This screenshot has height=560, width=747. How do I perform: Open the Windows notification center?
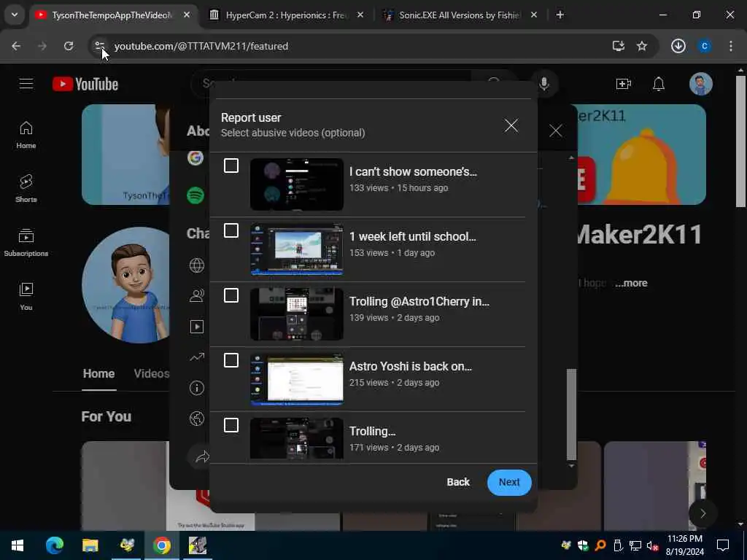coord(723,545)
